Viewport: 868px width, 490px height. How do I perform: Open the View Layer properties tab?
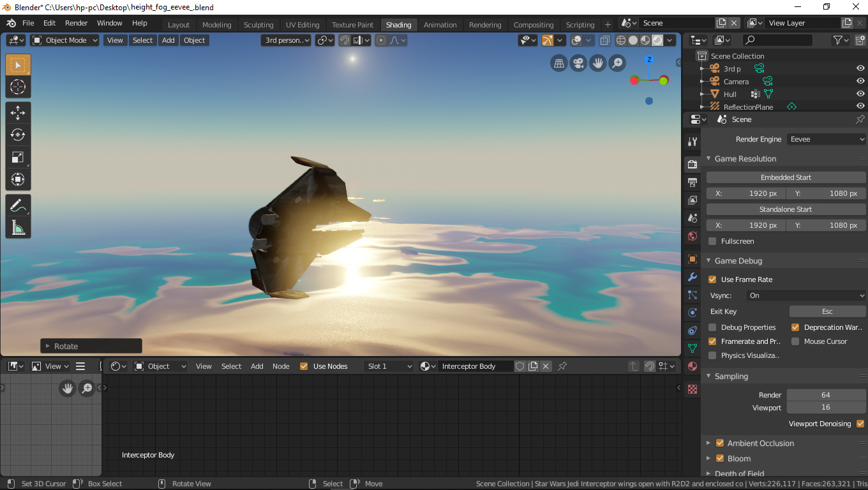tap(692, 200)
